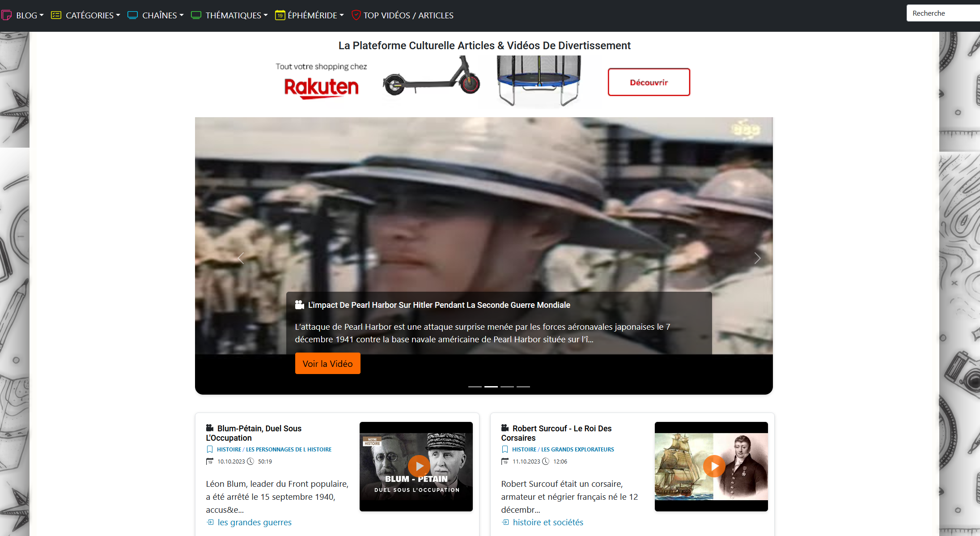The width and height of the screenshot is (980, 536).
Task: Click the clock icon before duration 50:19
Action: pyautogui.click(x=250, y=461)
